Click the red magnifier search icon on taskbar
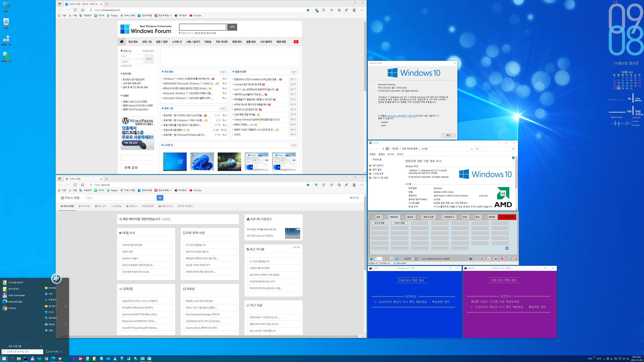 click(12, 358)
